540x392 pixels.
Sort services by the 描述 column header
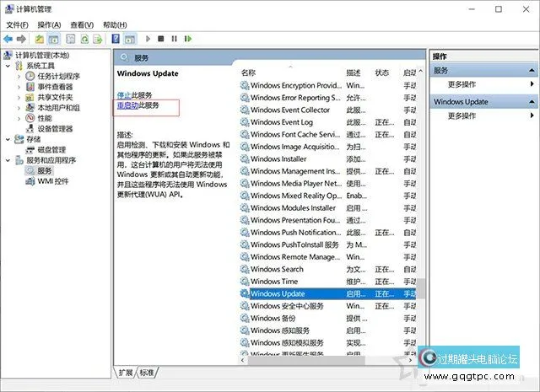coord(354,72)
